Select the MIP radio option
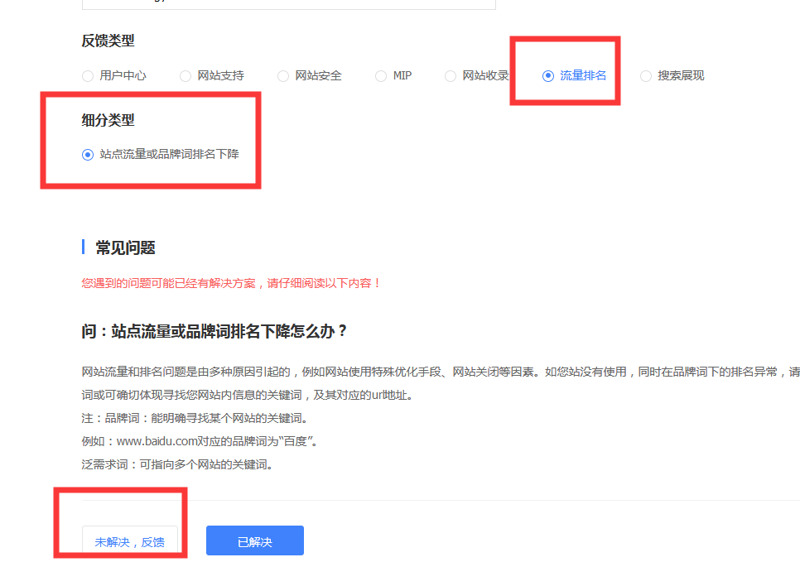Viewport: 800px width, 562px height. [381, 76]
